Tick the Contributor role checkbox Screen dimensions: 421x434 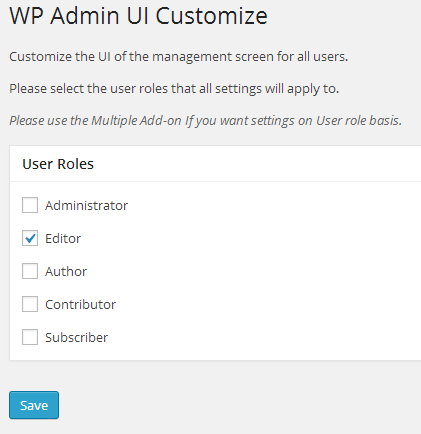click(30, 304)
